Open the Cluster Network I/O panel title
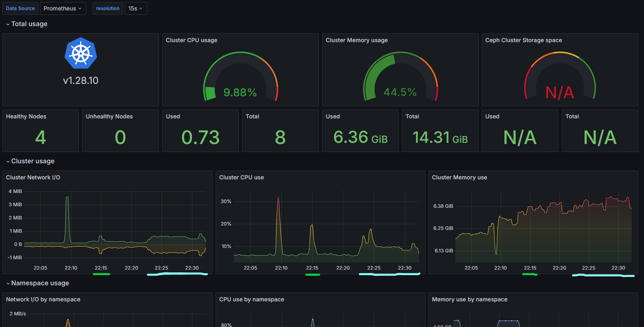The width and height of the screenshot is (644, 327). point(33,177)
